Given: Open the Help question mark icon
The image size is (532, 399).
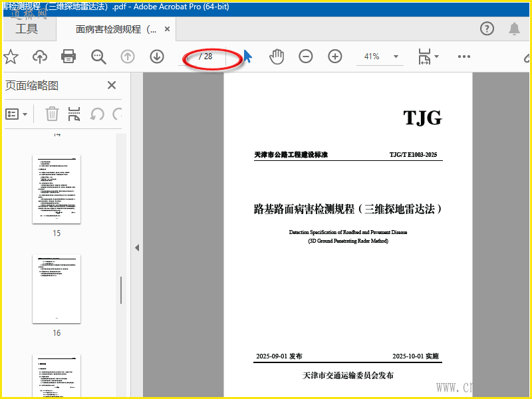Looking at the screenshot, I should click(487, 29).
